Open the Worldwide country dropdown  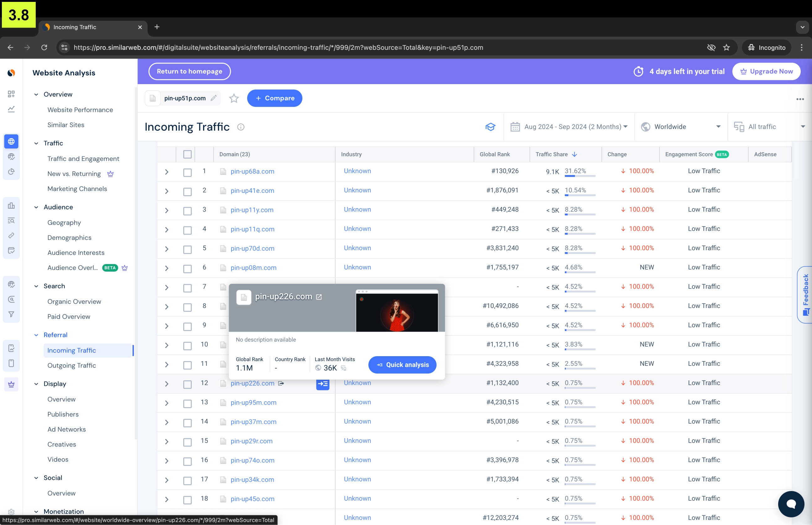[681, 127]
